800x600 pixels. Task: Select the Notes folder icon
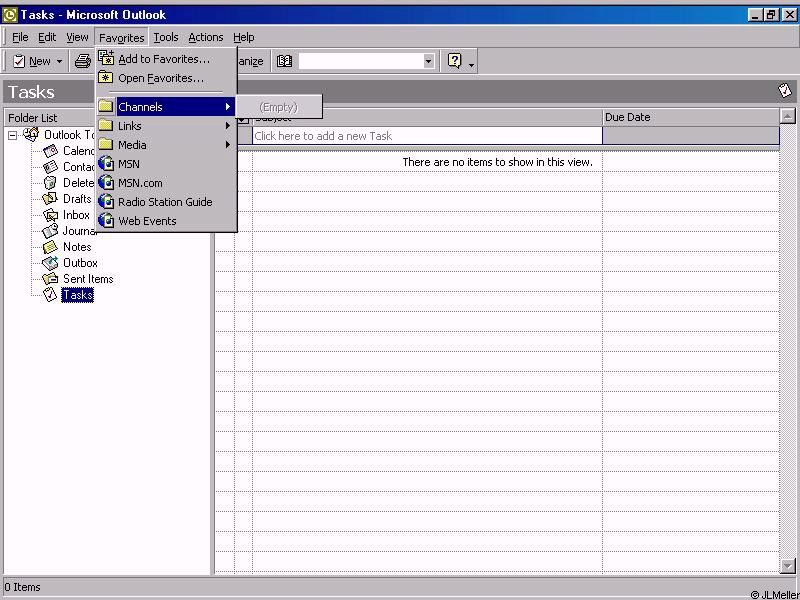pyautogui.click(x=51, y=247)
